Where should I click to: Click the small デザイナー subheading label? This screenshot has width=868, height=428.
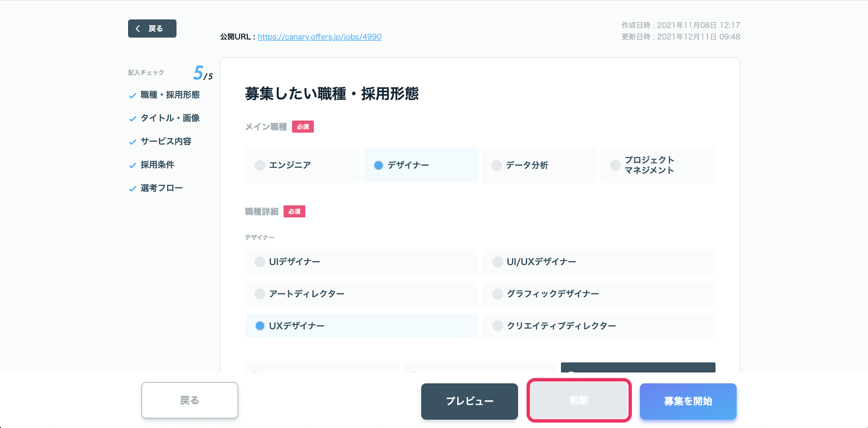pos(259,238)
